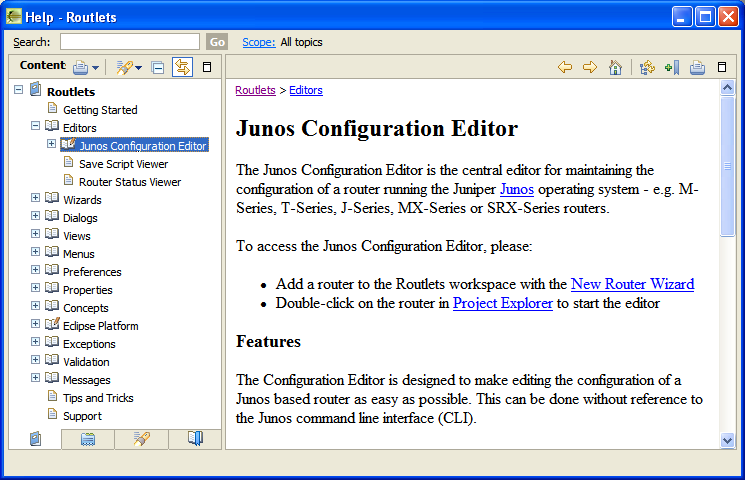Click Show in Table of Contents icon
This screenshot has width=745, height=480.
click(647, 67)
